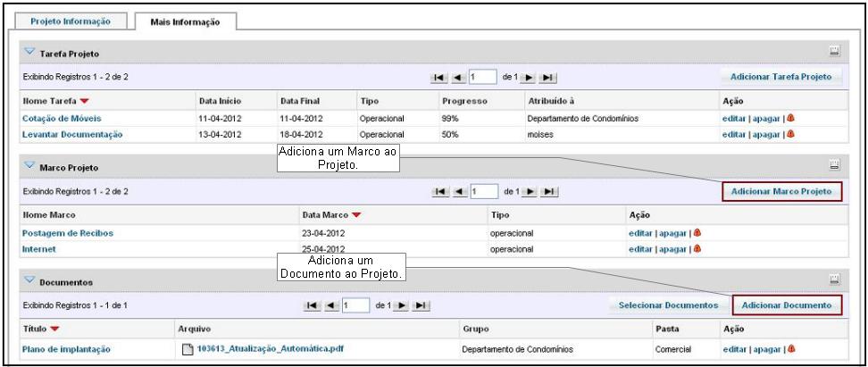Click page number field in Tarefa Projeto pager

tap(483, 78)
